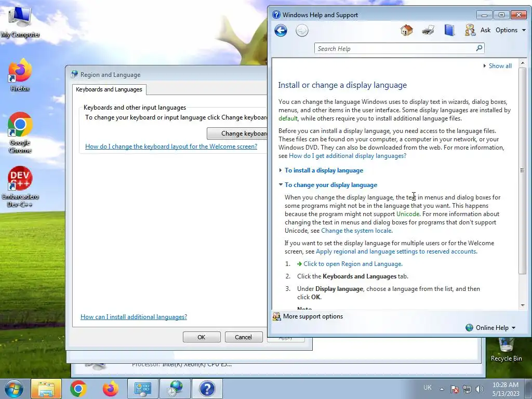Screen dimensions: 532x399
Task: Open the green Unicode glossary term
Action: pyautogui.click(x=408, y=214)
